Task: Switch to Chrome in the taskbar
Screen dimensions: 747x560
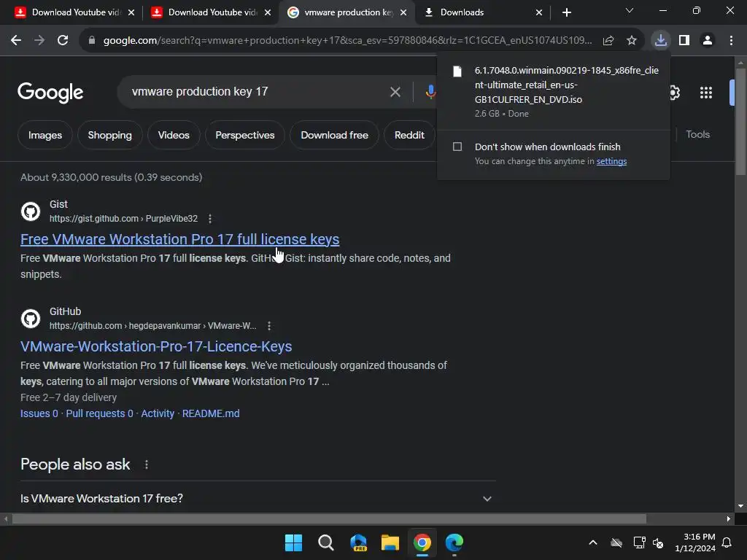Action: tap(422, 542)
